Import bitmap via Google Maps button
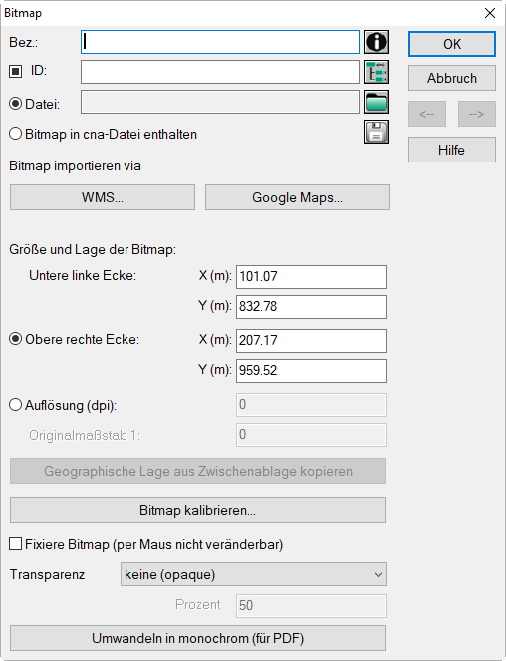Image resolution: width=506 pixels, height=661 pixels. click(297, 197)
